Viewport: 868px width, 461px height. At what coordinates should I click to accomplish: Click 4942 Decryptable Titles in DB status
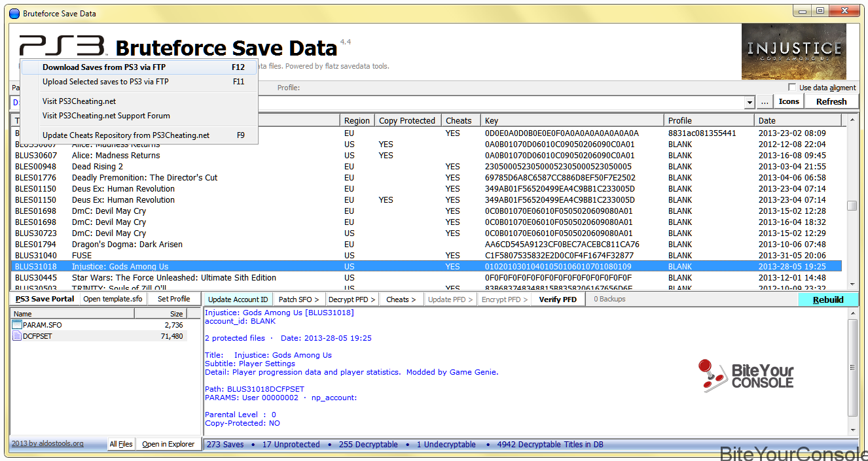(x=551, y=445)
